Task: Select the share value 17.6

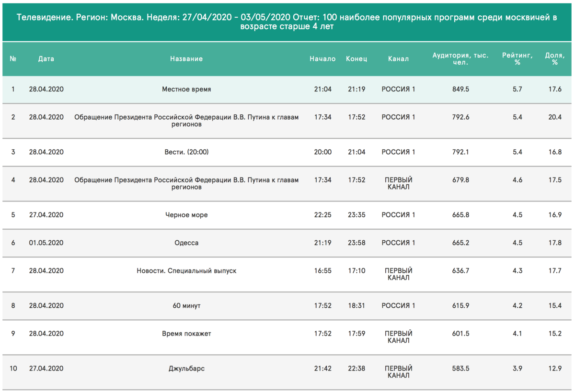Action: click(x=555, y=90)
